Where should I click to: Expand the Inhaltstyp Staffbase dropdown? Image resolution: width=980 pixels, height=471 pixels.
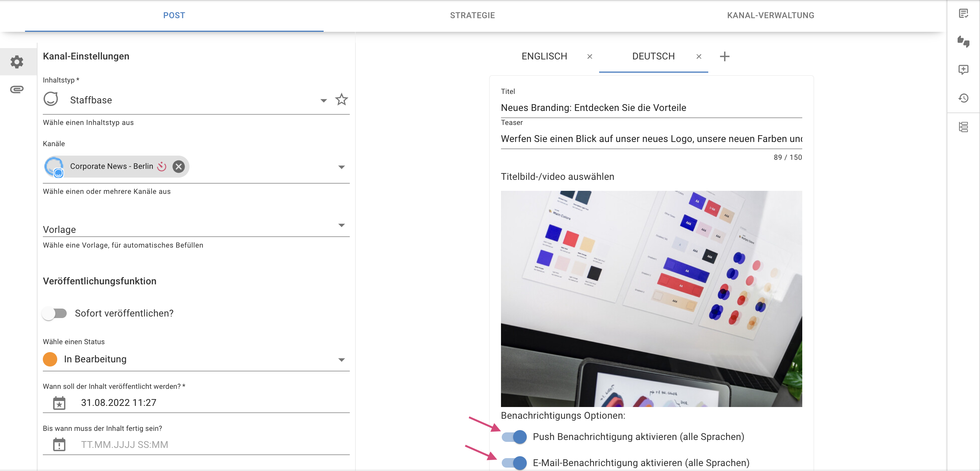pos(323,101)
